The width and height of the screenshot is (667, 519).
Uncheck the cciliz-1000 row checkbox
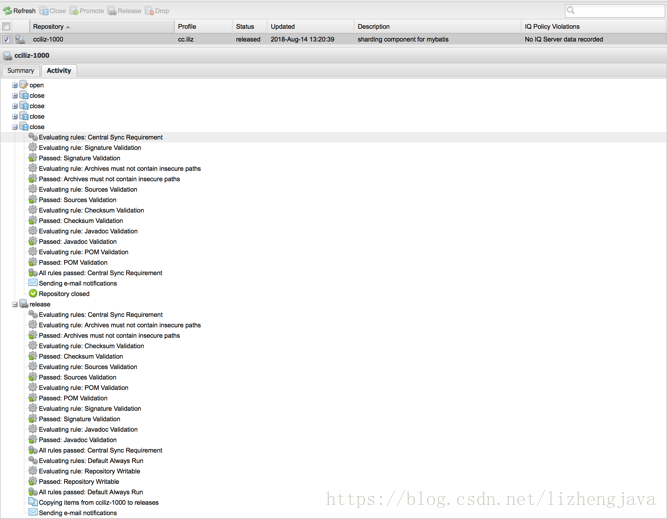[6, 39]
